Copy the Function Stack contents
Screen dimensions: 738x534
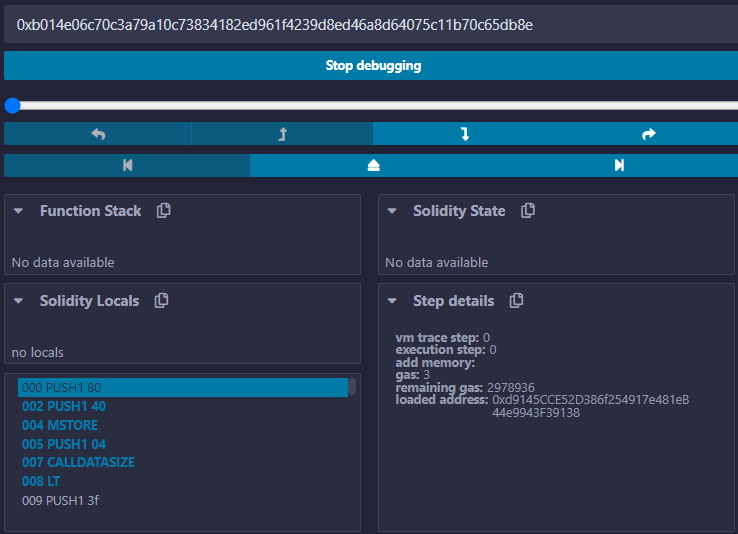[164, 211]
